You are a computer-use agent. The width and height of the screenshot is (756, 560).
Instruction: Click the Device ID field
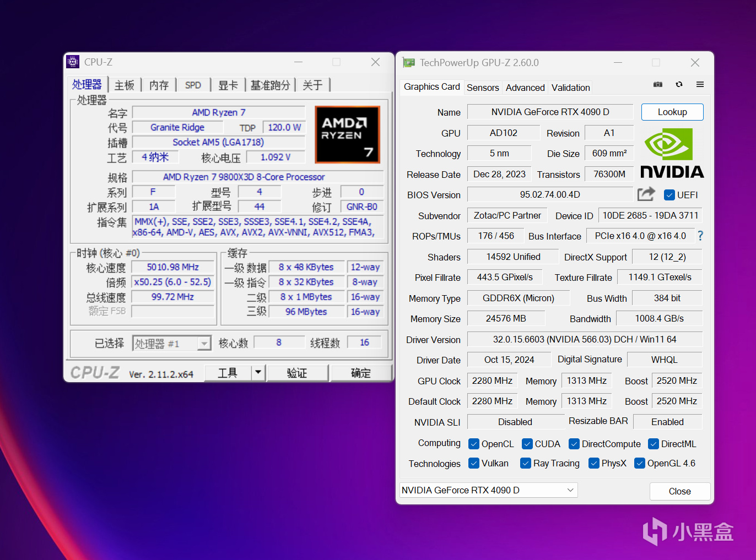(650, 215)
